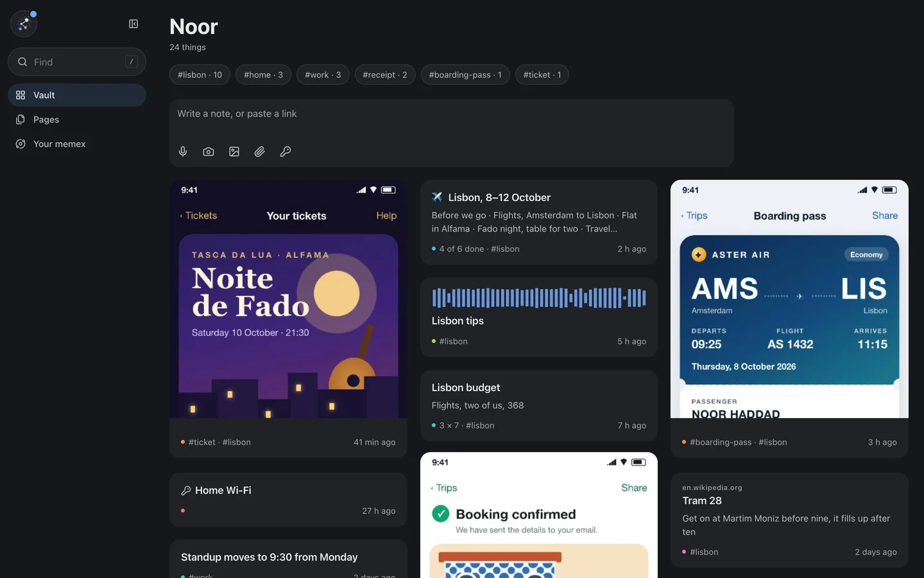Image resolution: width=924 pixels, height=578 pixels.
Task: Click the search magnifier icon
Action: (x=22, y=62)
